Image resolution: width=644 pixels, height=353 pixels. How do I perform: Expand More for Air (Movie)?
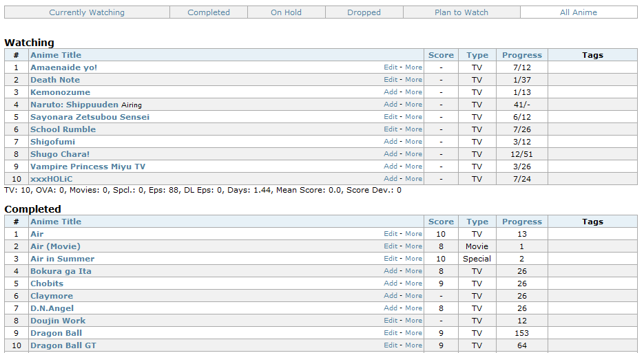[x=413, y=246]
